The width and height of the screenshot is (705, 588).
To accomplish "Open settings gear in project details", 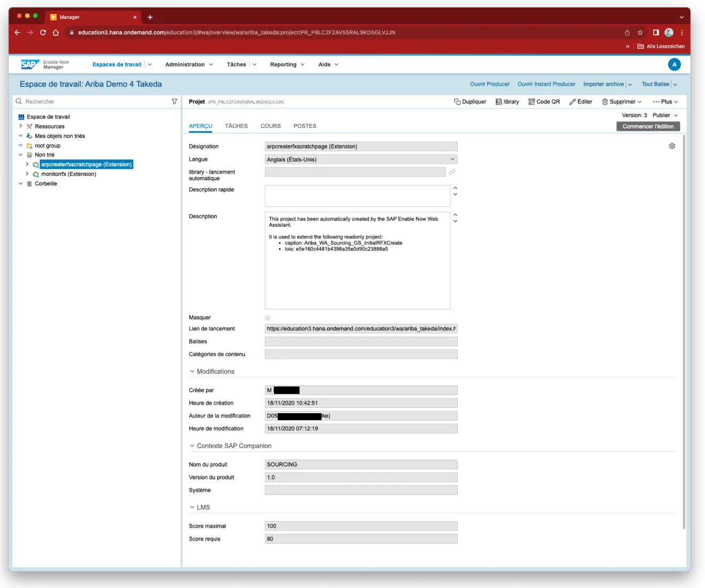I will click(x=672, y=146).
